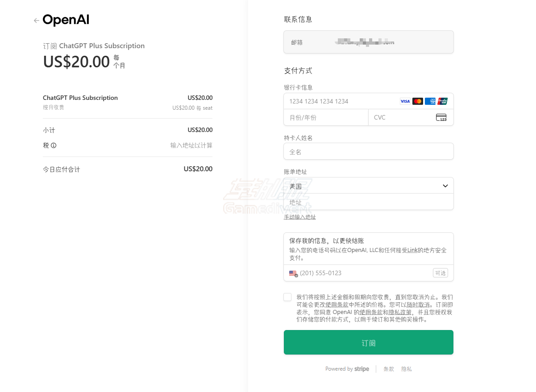The image size is (536, 392).
Task: Click the OpenAI logo
Action: 66,20
